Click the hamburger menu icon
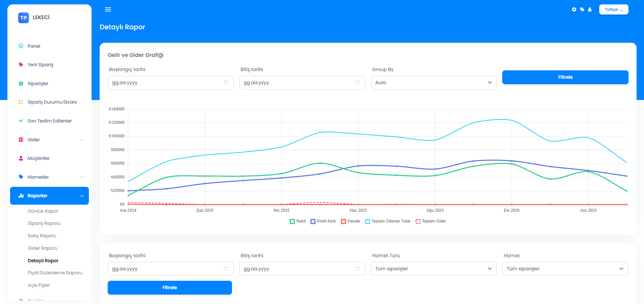Image resolution: width=644 pixels, height=304 pixels. (x=108, y=9)
